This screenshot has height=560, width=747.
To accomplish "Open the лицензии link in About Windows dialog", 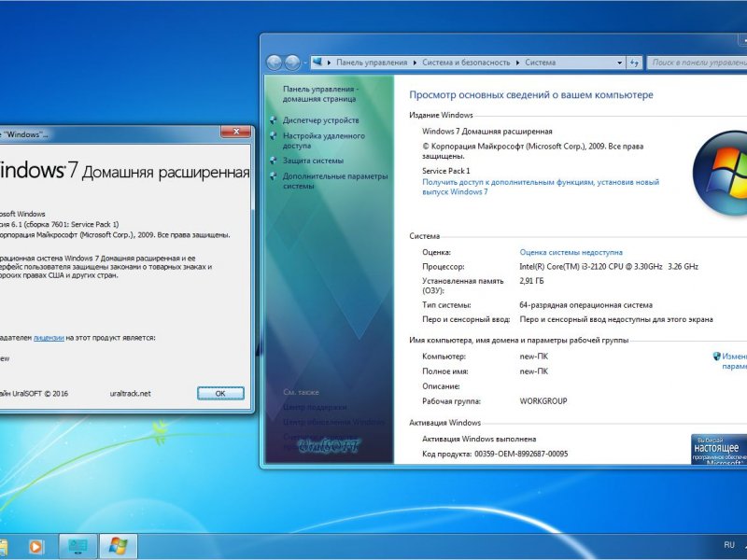I will coord(49,338).
